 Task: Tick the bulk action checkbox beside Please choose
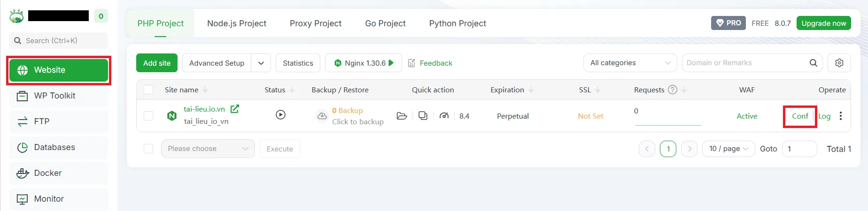(148, 149)
